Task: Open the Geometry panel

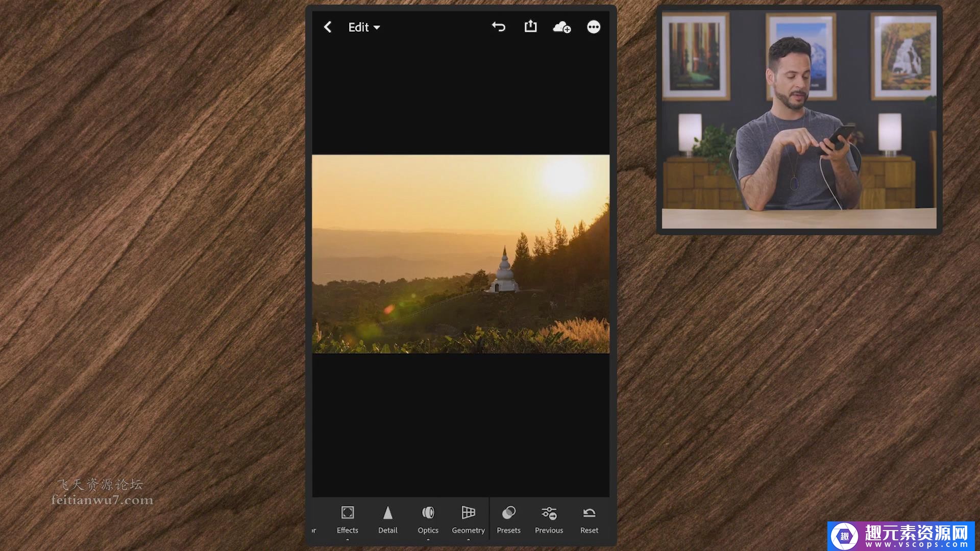Action: tap(468, 519)
